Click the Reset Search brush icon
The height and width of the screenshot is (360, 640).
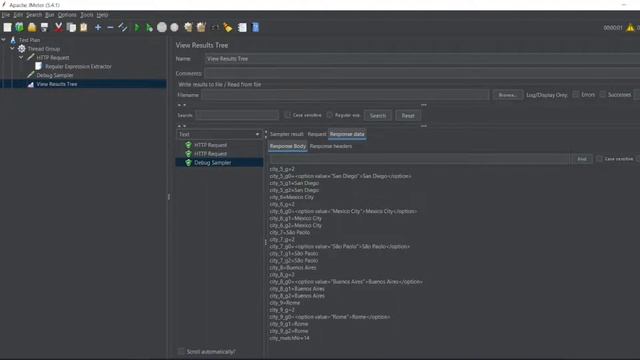point(228,27)
